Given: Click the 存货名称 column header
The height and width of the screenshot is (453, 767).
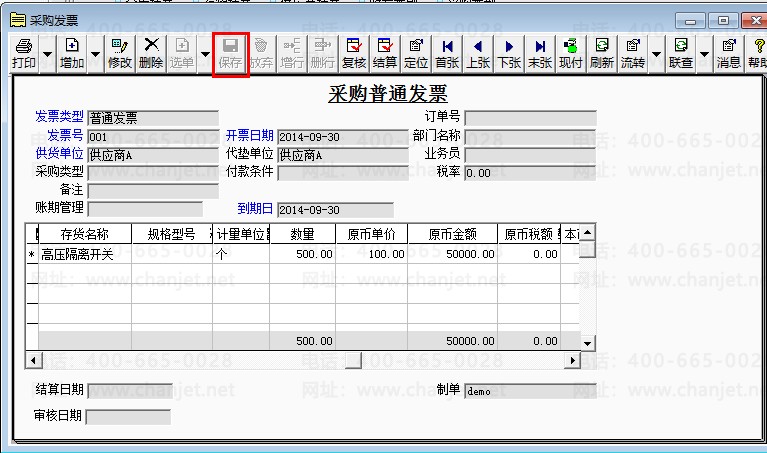Looking at the screenshot, I should [x=85, y=234].
